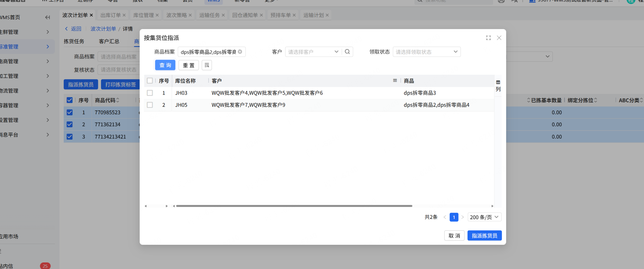
Task: Open 应用市场 in the sidebar
Action: point(9,236)
